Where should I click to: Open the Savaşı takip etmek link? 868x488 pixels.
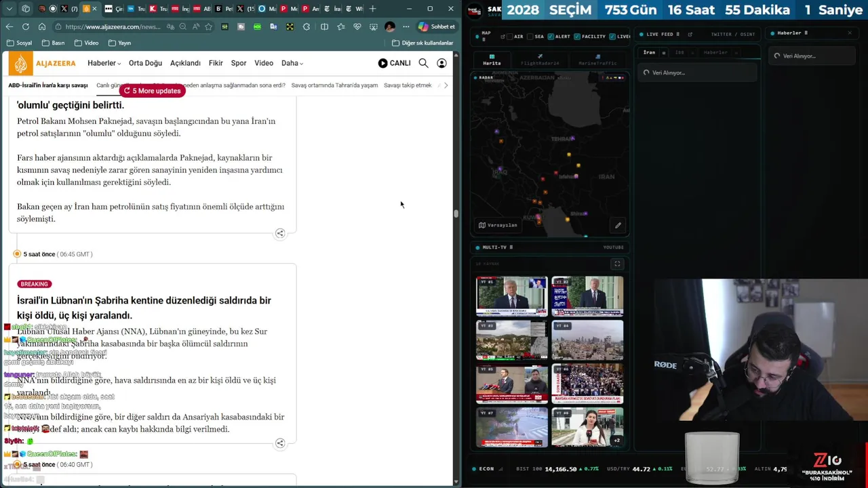(408, 85)
